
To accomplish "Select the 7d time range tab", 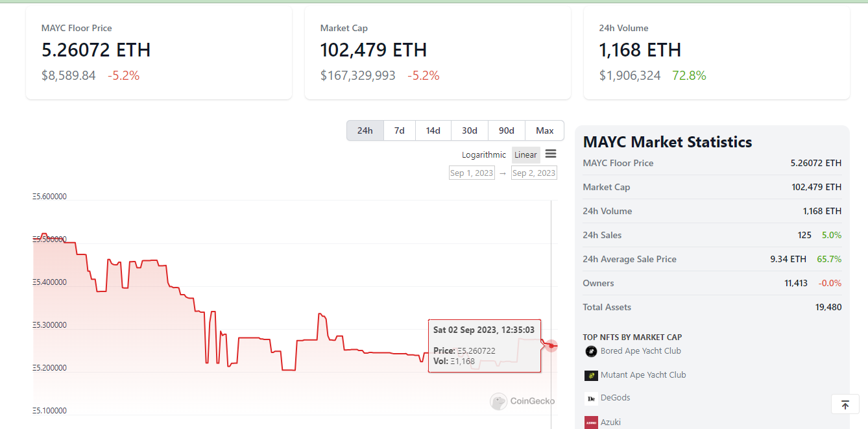I will click(x=400, y=130).
